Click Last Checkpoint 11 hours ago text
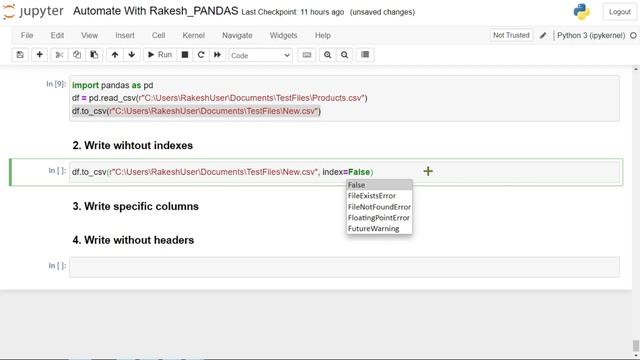The width and height of the screenshot is (640, 360). tap(293, 12)
